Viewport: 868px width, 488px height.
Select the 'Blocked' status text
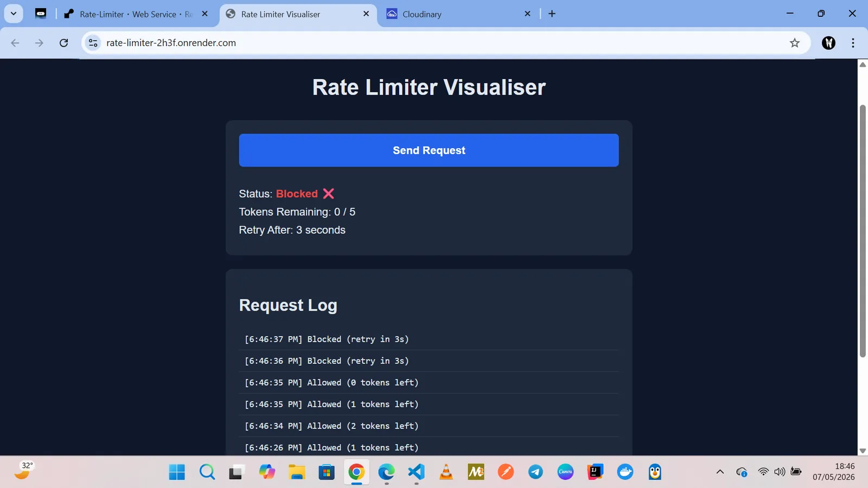point(297,194)
